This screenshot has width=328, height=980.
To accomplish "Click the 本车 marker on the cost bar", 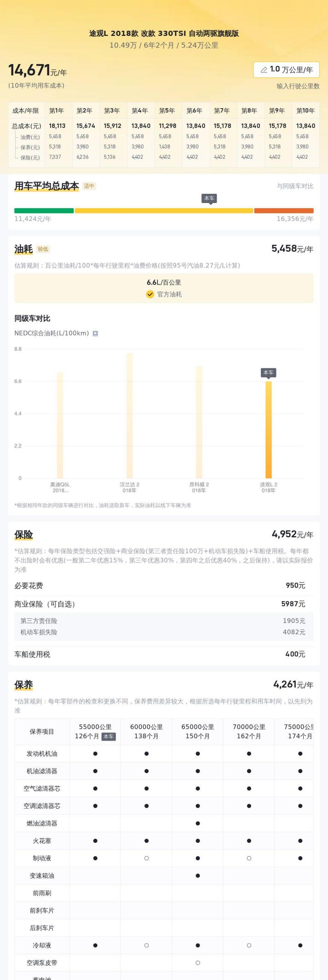I will (209, 199).
